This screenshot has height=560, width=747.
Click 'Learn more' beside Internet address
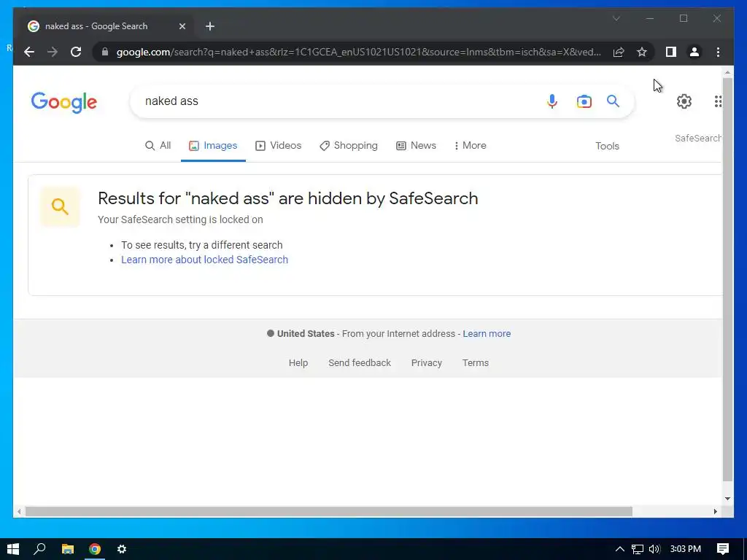click(x=487, y=334)
